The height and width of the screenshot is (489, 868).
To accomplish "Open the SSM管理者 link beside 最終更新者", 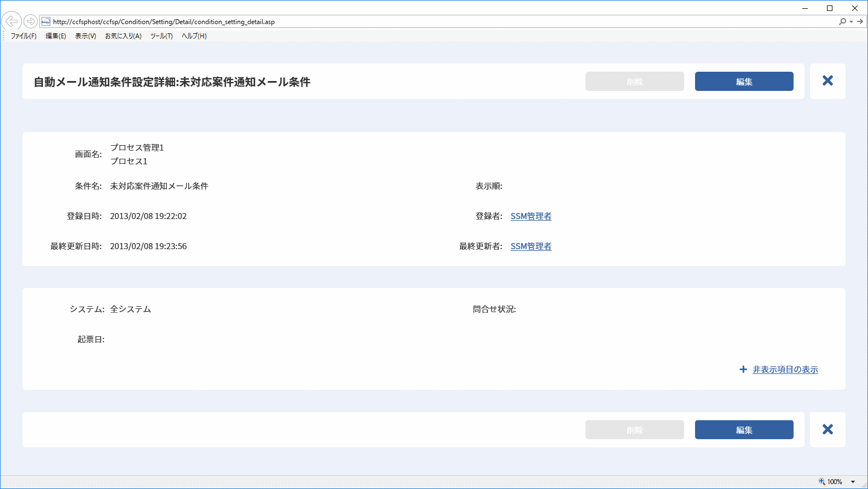I will (x=531, y=246).
